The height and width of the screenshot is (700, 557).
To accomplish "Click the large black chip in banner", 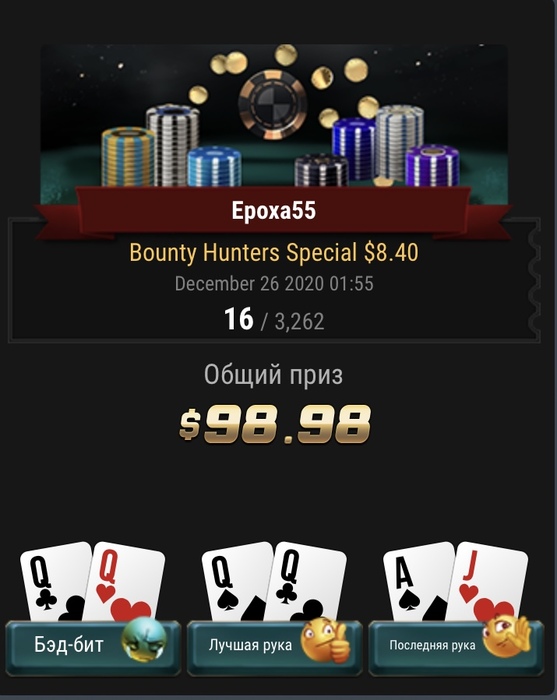I will [272, 104].
